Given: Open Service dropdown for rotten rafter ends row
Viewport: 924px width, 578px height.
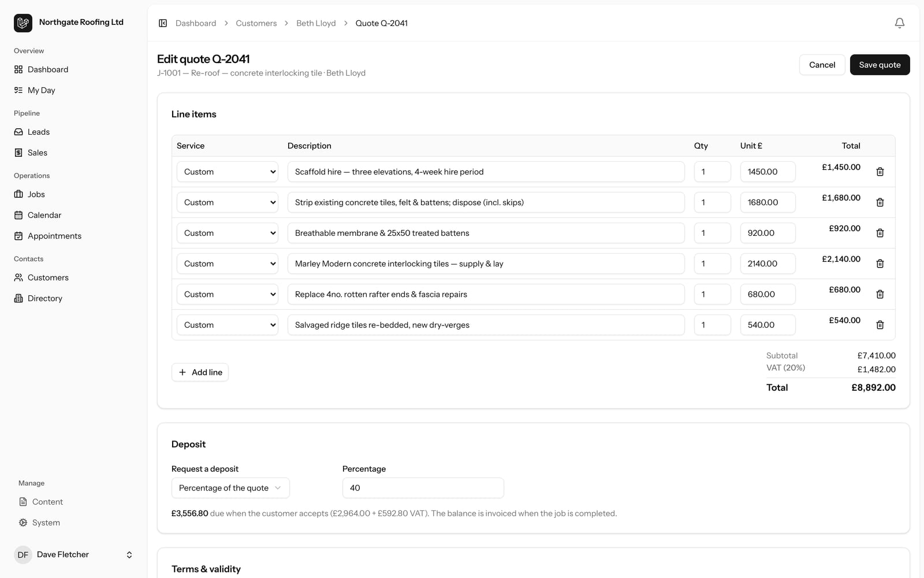Looking at the screenshot, I should (228, 294).
